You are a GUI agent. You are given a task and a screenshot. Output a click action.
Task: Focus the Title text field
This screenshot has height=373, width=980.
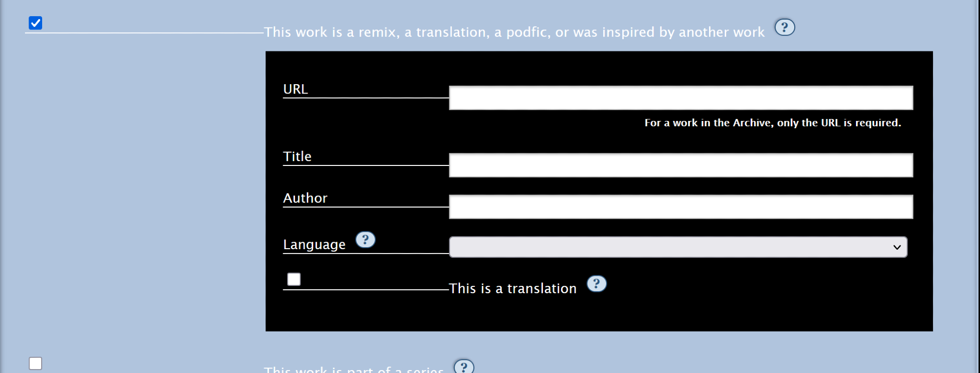[x=681, y=165]
